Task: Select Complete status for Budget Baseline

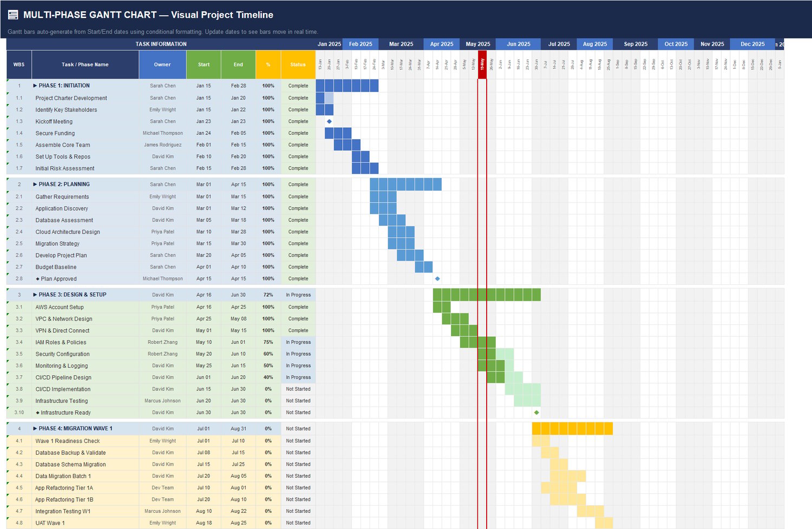Action: tap(298, 267)
